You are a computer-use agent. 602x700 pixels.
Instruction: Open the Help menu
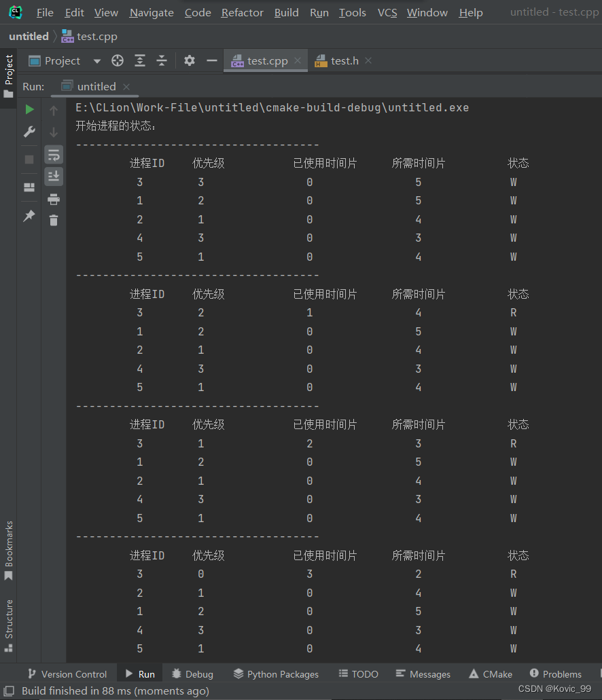click(x=471, y=12)
